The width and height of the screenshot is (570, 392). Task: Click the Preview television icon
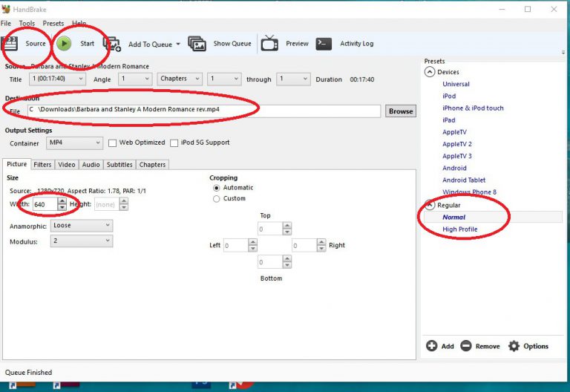coord(269,44)
